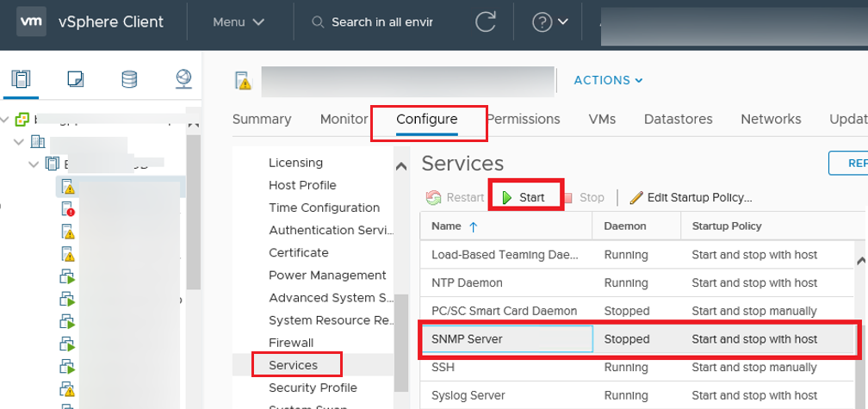Image resolution: width=868 pixels, height=409 pixels.
Task: Select the Syslog Server row
Action: pos(636,395)
